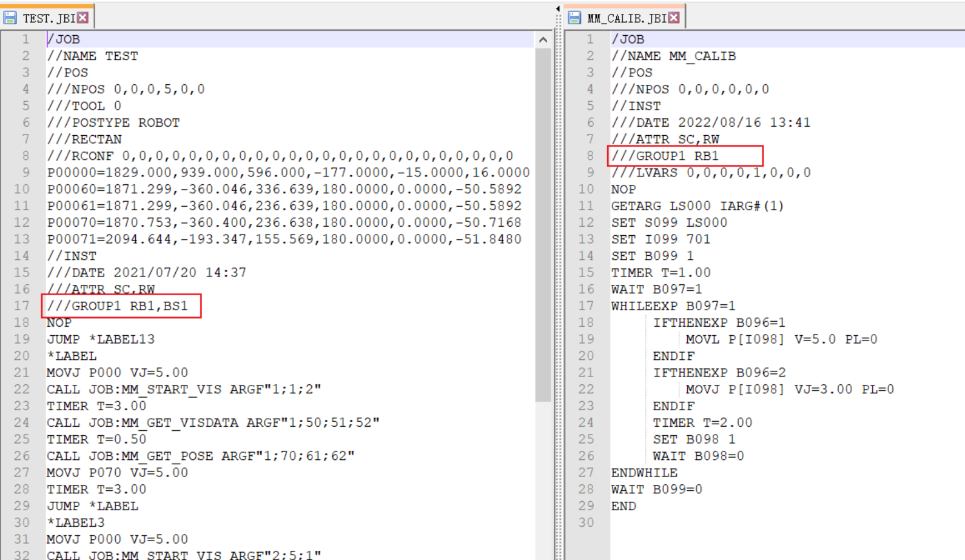Click the "SET I099 701" line
Image resolution: width=965 pixels, height=560 pixels.
(x=661, y=239)
